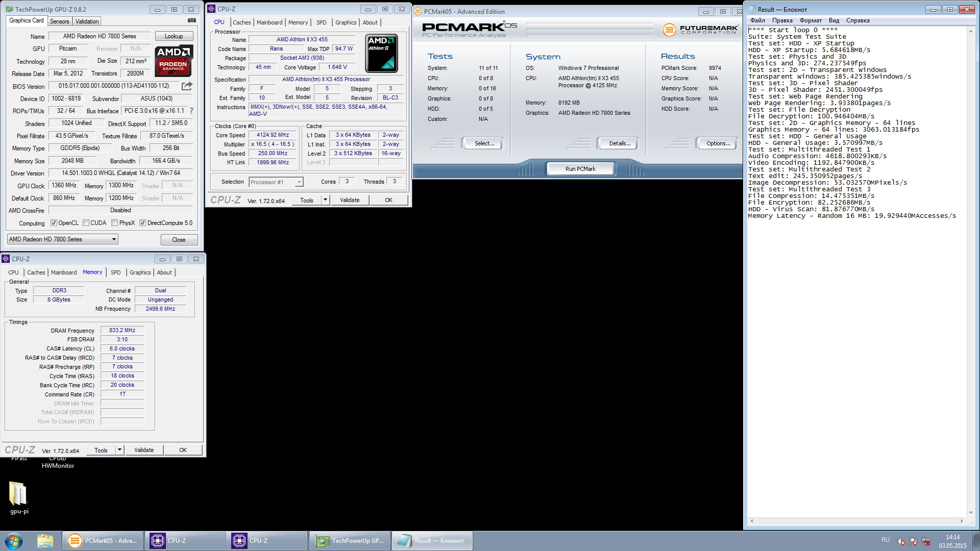Open SPD tab in lower CPU-Z window
This screenshot has width=980, height=551.
(x=116, y=272)
